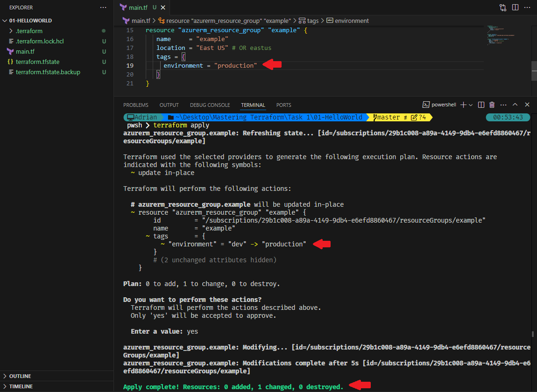Viewport: 537px width, 392px height.
Task: Switch to the PROBLEMS panel tab
Action: click(135, 105)
